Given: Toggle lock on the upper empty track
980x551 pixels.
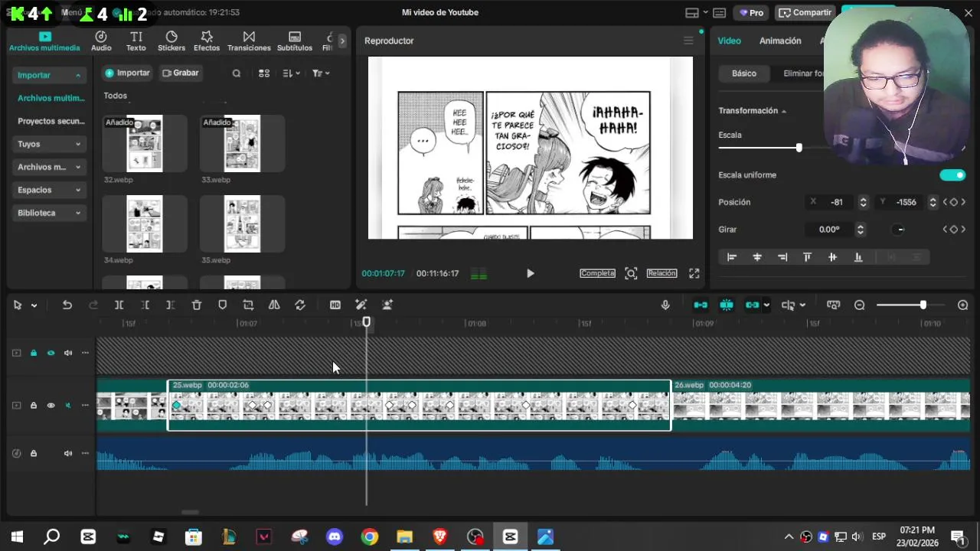Looking at the screenshot, I should (34, 353).
